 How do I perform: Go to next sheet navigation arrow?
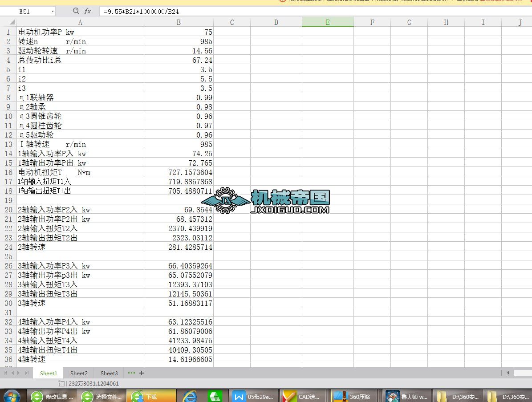click(x=19, y=373)
